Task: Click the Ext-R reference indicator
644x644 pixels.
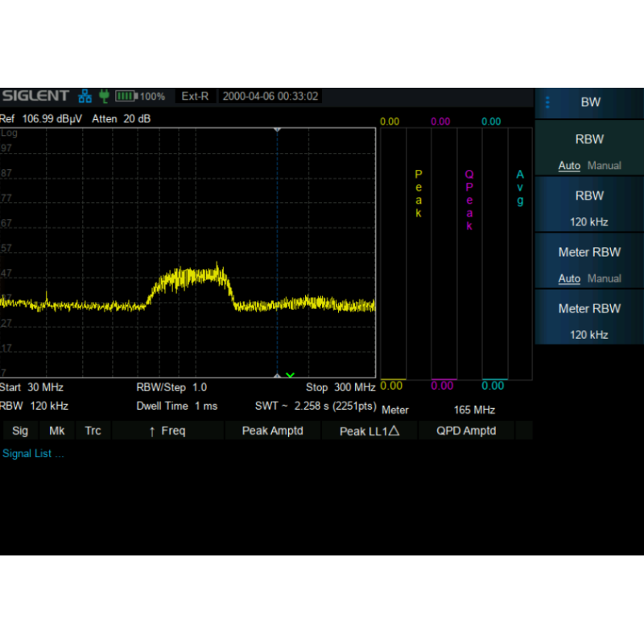Action: click(x=195, y=97)
